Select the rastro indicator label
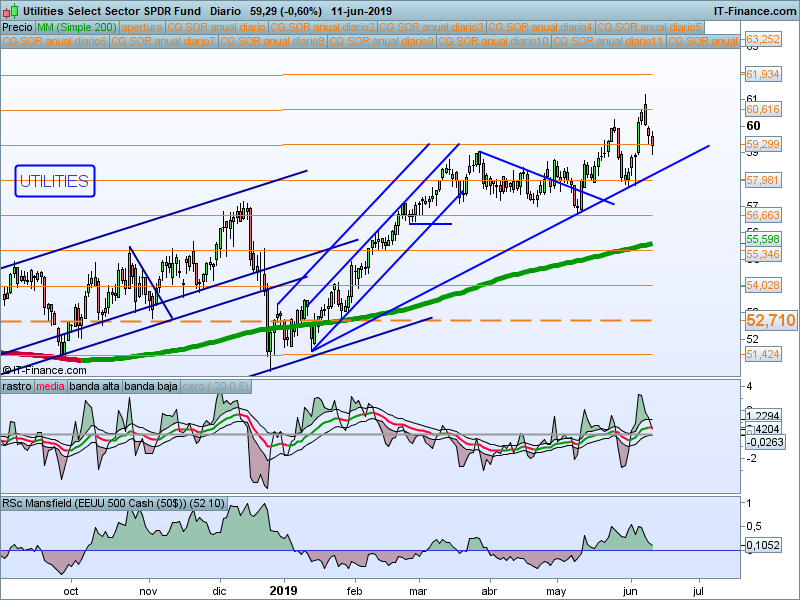This screenshot has height=600, width=800. click(x=17, y=386)
